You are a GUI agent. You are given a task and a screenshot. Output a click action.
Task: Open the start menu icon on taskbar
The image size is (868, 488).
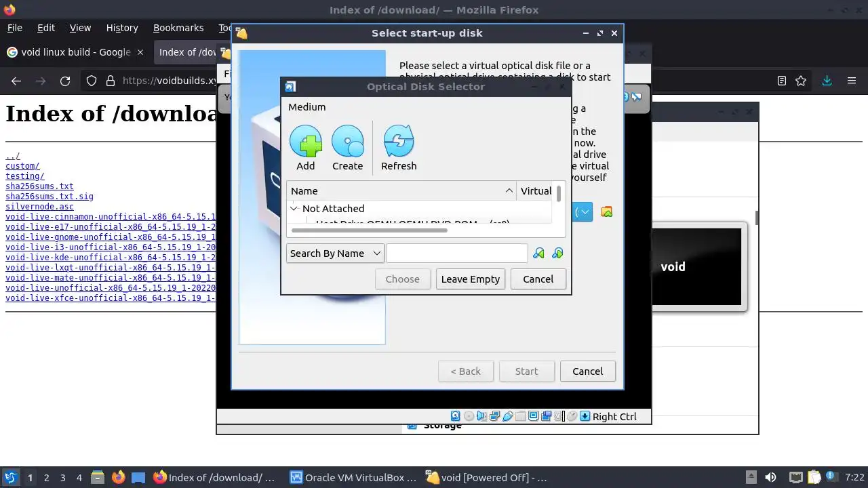[x=10, y=478]
